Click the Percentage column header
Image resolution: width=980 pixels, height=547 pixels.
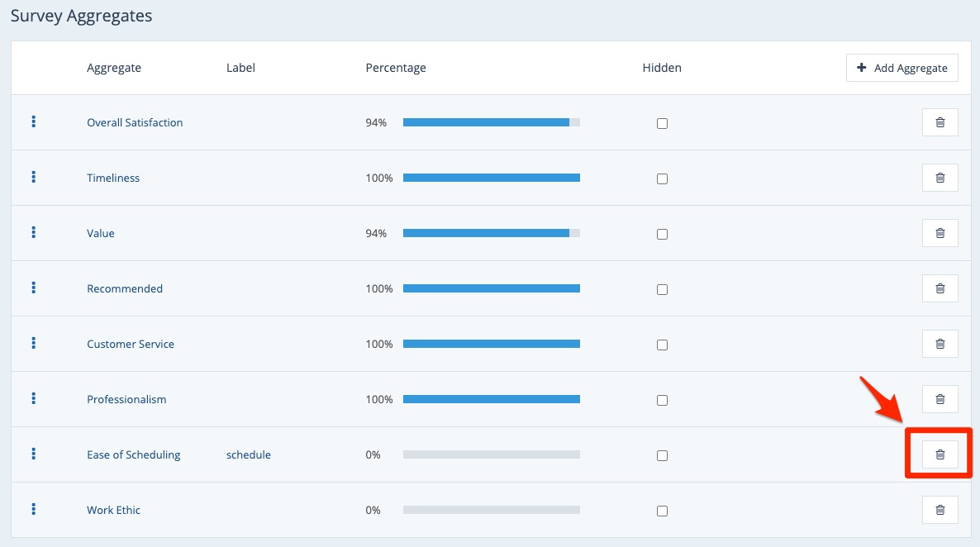tap(396, 68)
